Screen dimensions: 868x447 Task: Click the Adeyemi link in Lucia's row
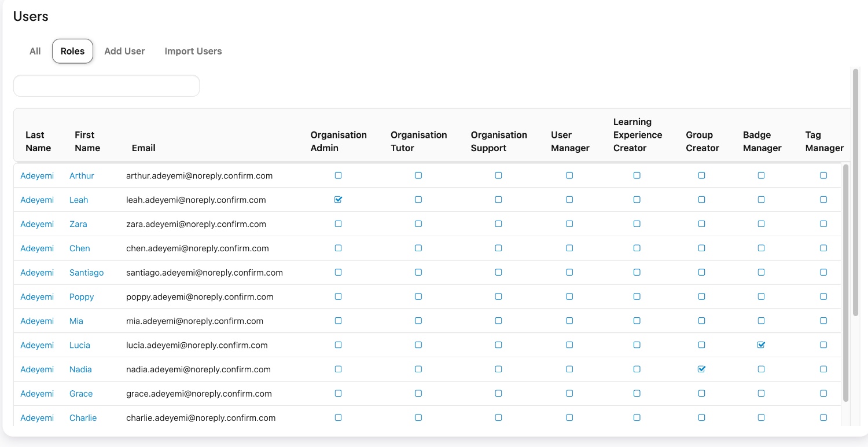click(37, 345)
